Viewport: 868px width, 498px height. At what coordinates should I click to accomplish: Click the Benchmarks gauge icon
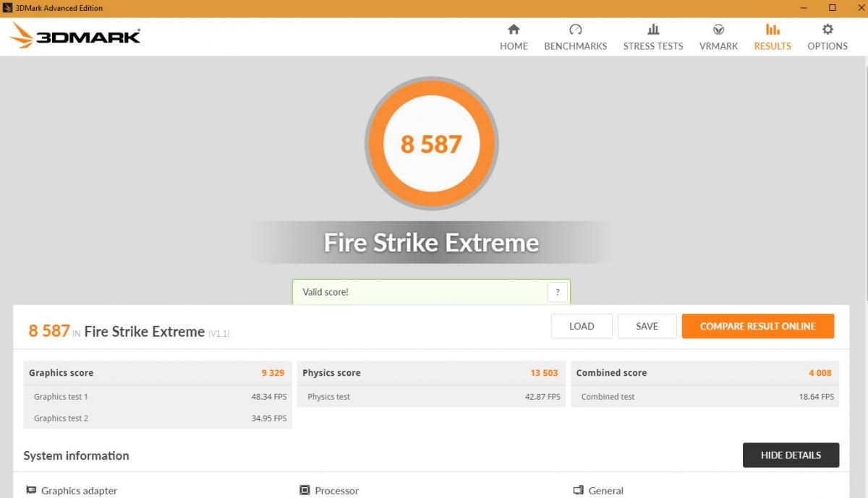coord(576,30)
